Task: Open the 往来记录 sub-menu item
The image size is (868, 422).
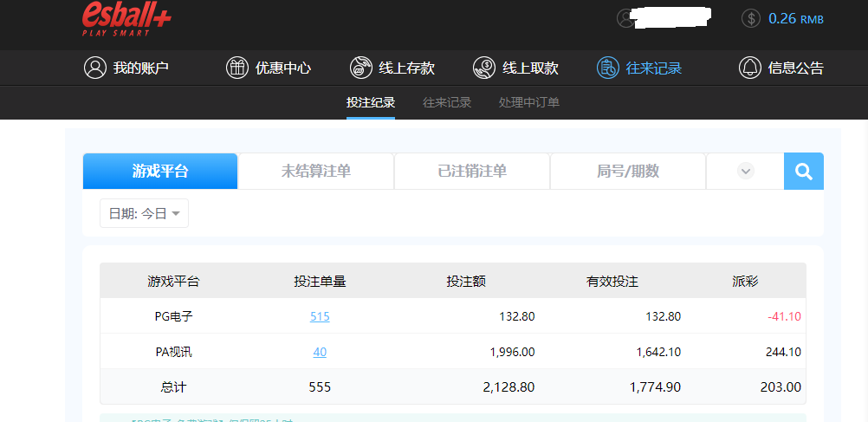Action: click(447, 102)
